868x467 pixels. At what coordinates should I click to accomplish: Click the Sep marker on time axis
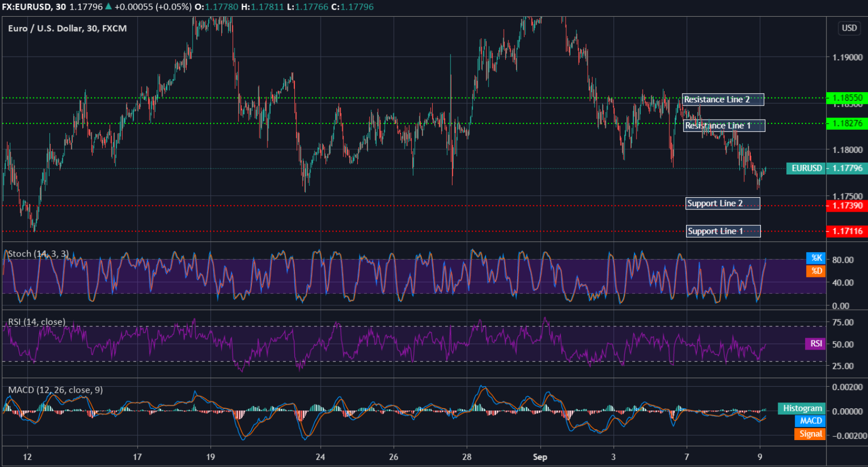[x=540, y=457]
